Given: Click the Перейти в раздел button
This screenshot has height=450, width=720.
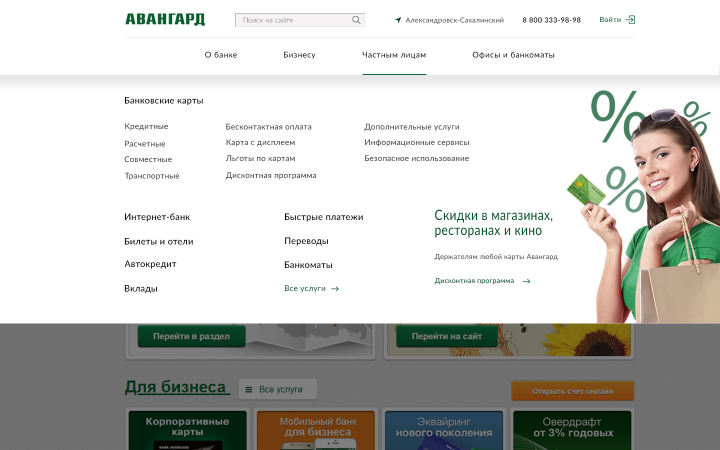Looking at the screenshot, I should tap(191, 336).
